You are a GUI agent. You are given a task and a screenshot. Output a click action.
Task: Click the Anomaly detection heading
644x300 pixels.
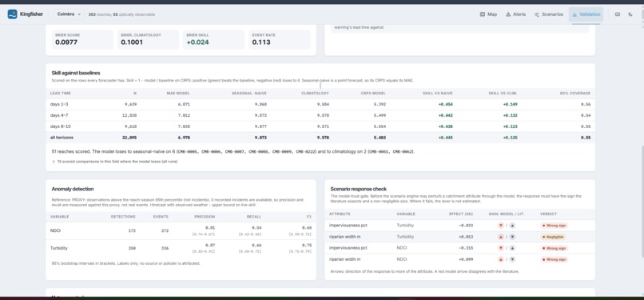click(73, 189)
